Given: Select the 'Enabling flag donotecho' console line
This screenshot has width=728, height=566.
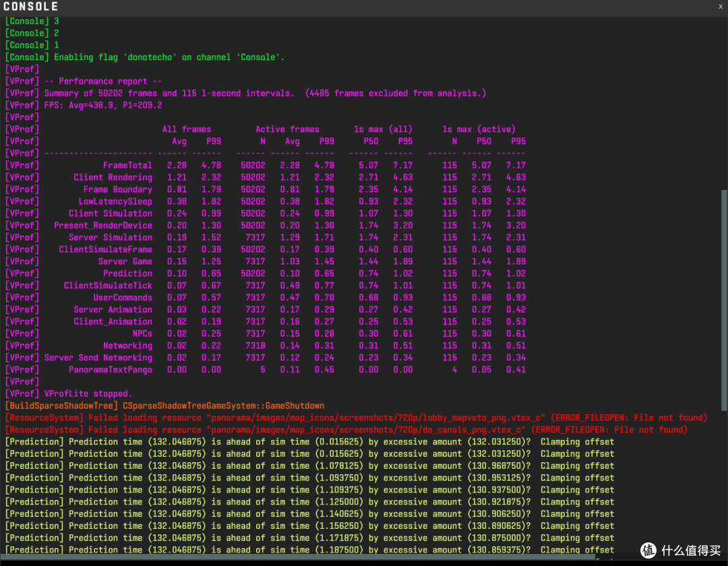Looking at the screenshot, I should pos(144,57).
